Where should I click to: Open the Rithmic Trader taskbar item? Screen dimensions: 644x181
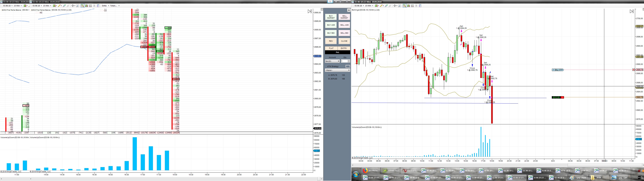pyautogui.click(x=391, y=170)
